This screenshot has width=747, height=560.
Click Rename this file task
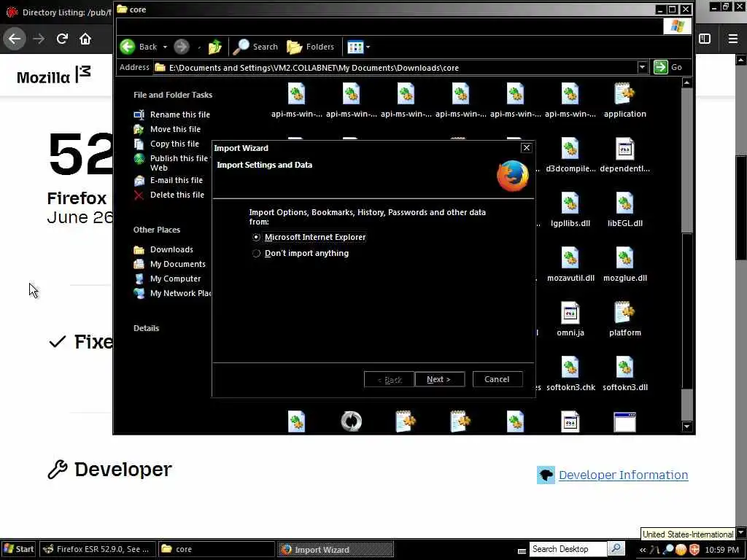click(172, 114)
